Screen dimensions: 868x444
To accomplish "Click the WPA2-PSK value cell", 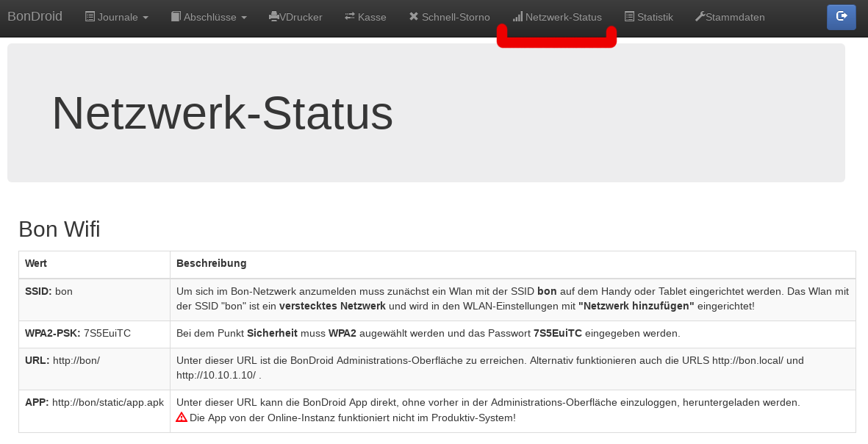I will point(94,334).
